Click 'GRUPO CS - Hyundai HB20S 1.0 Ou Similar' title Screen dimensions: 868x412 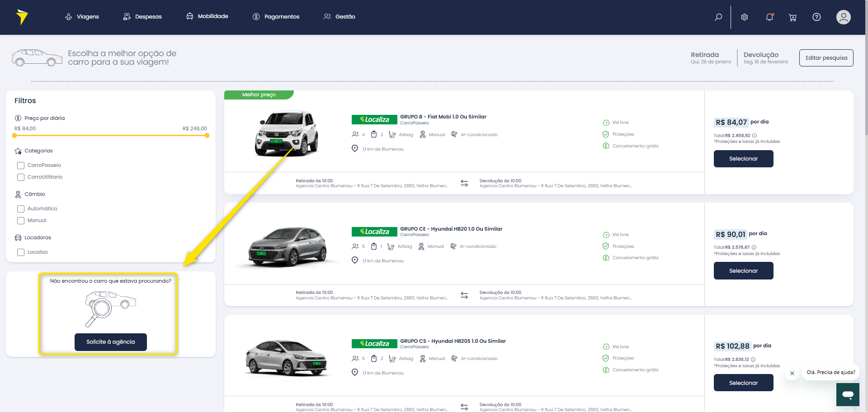click(x=453, y=341)
